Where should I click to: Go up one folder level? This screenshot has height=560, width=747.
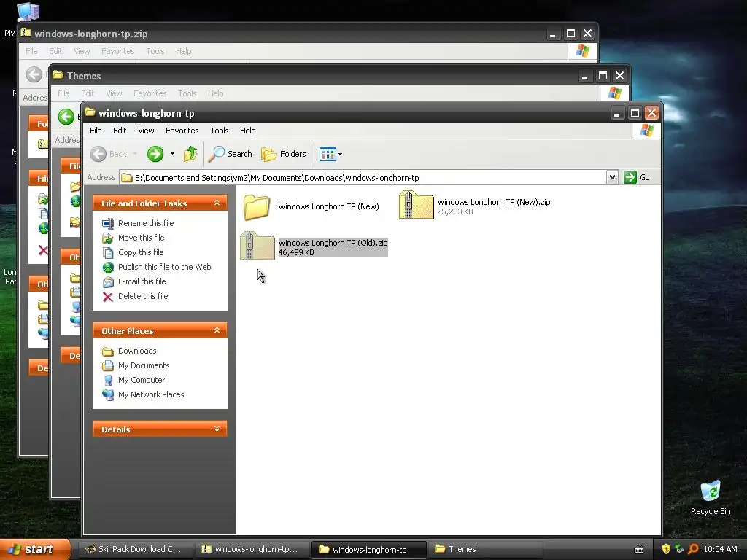pos(190,154)
